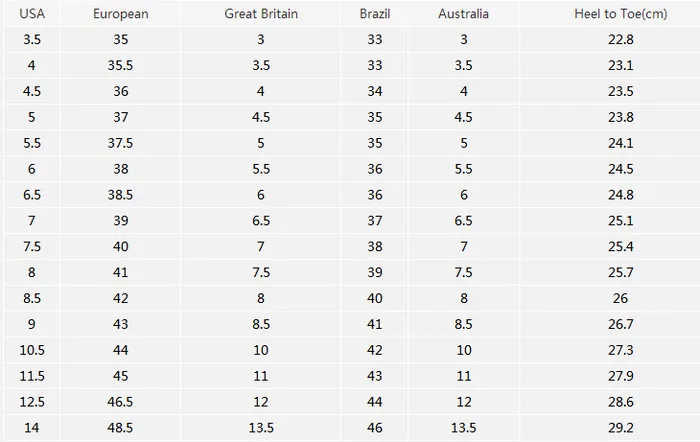Viewport: 700px width, 442px height.
Task: Select the Brazil column header
Action: click(x=375, y=14)
